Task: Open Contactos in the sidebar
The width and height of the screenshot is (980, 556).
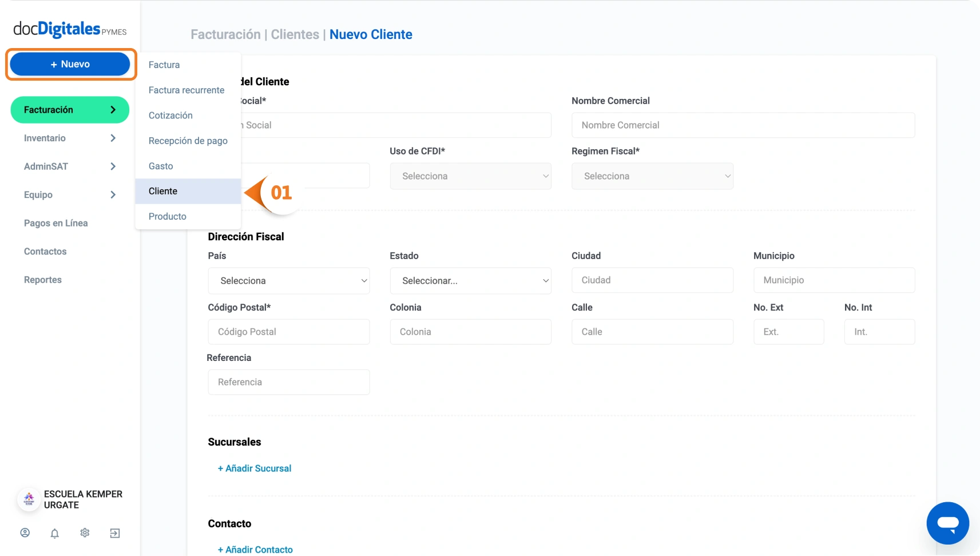Action: click(x=45, y=251)
